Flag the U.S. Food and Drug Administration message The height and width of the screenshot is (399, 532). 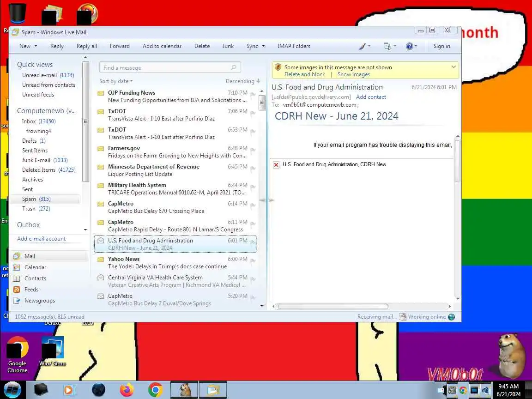click(253, 242)
